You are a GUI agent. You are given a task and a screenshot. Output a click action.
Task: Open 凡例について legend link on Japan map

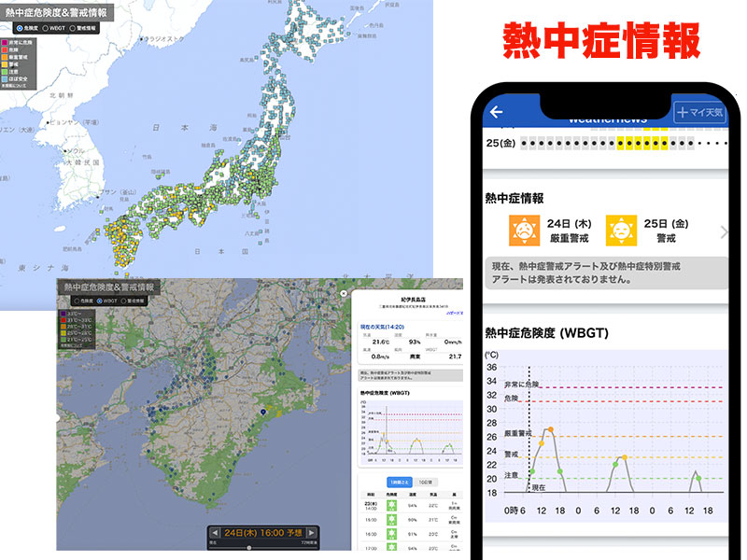19,85
